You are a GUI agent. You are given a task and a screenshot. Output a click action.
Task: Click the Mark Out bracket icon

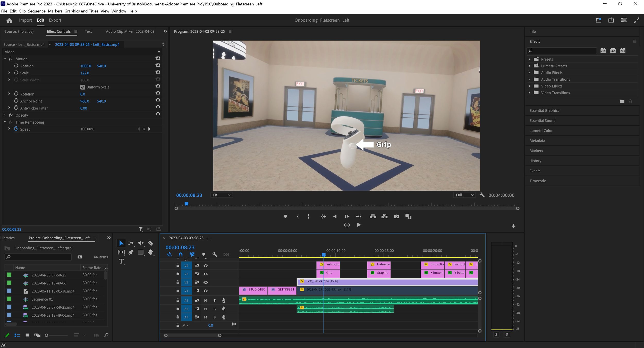point(308,216)
